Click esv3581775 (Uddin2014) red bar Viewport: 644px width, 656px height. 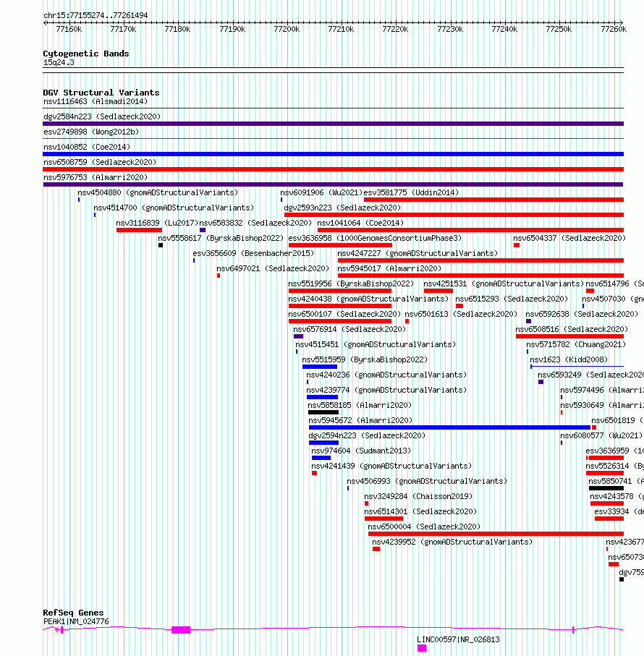pos(493,200)
